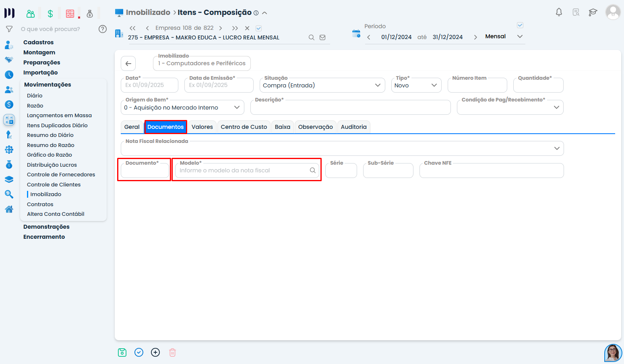Expand the Nota Fiscal Relacionada dropdown
Image resolution: width=624 pixels, height=364 pixels.
556,149
